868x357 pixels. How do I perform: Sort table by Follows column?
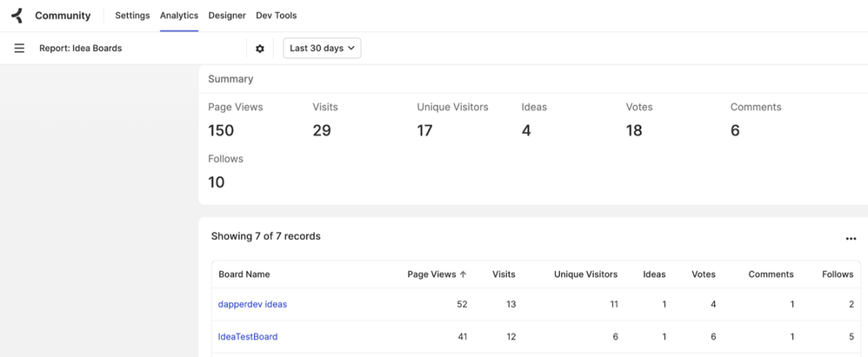point(838,274)
